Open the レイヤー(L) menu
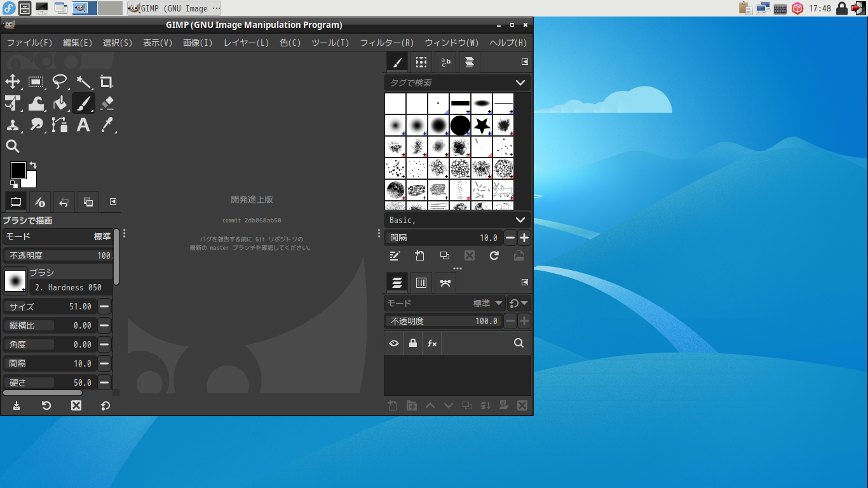The image size is (868, 488). click(x=247, y=43)
